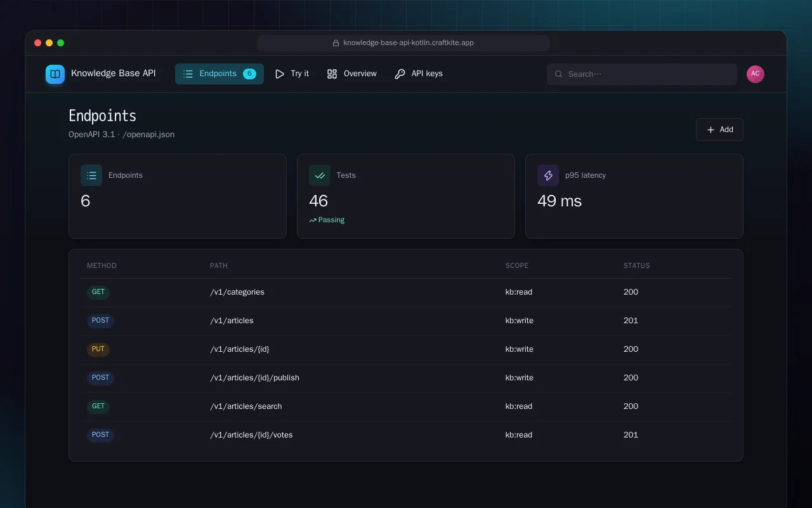This screenshot has width=812, height=508.
Task: Click the SCOPE column header
Action: 517,265
